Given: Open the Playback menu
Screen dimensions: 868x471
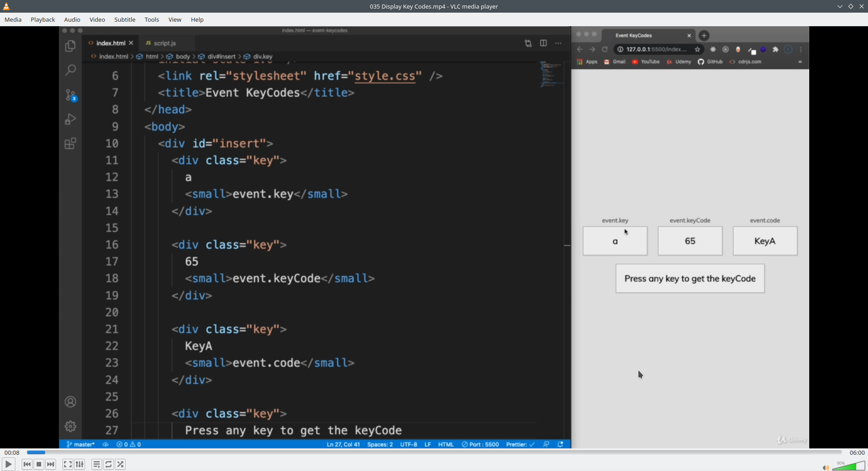Looking at the screenshot, I should [x=43, y=19].
